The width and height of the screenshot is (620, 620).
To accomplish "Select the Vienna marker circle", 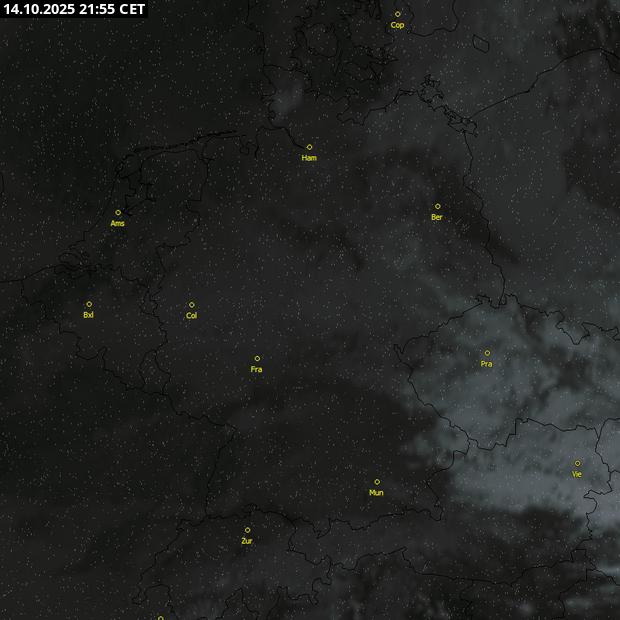I will pos(577,463).
